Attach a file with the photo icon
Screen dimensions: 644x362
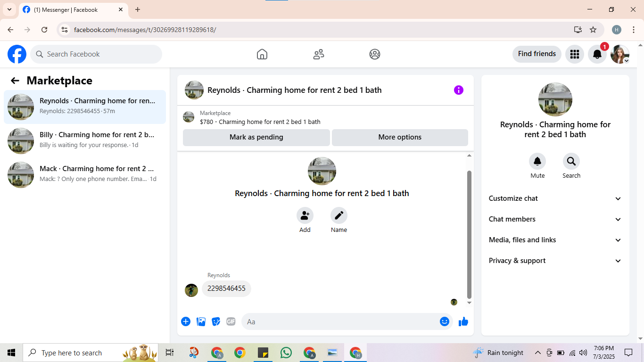pyautogui.click(x=201, y=321)
